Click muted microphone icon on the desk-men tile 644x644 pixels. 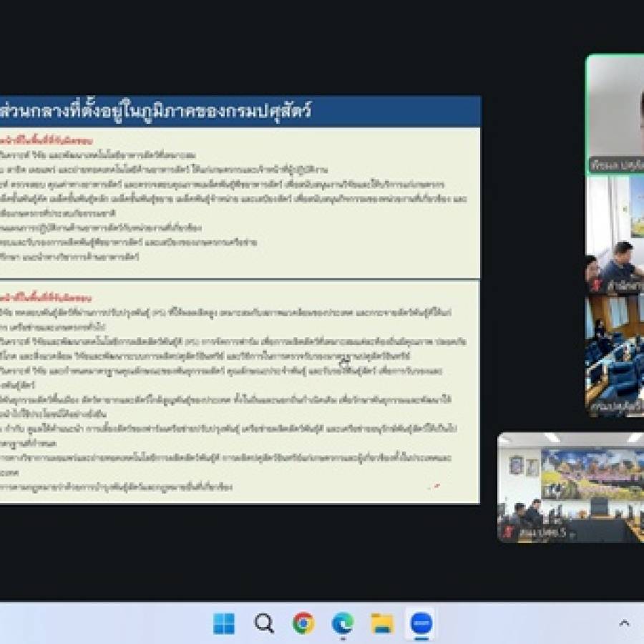(x=596, y=285)
